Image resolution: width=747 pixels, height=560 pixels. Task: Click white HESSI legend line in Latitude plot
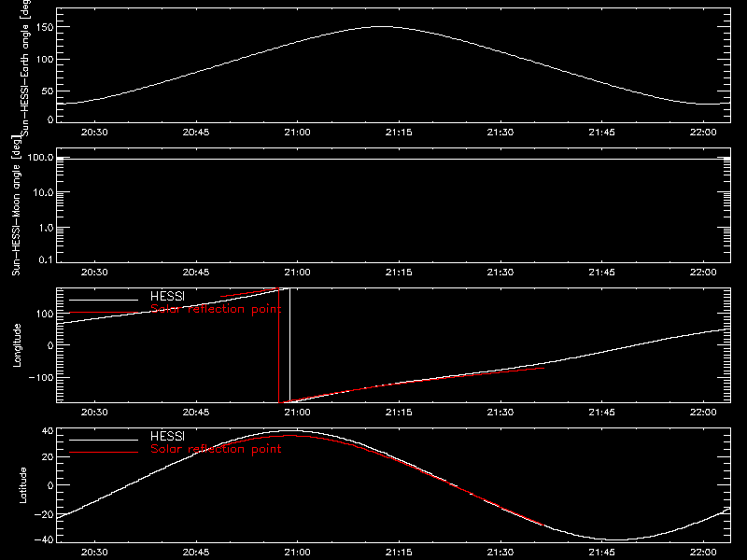104,440
